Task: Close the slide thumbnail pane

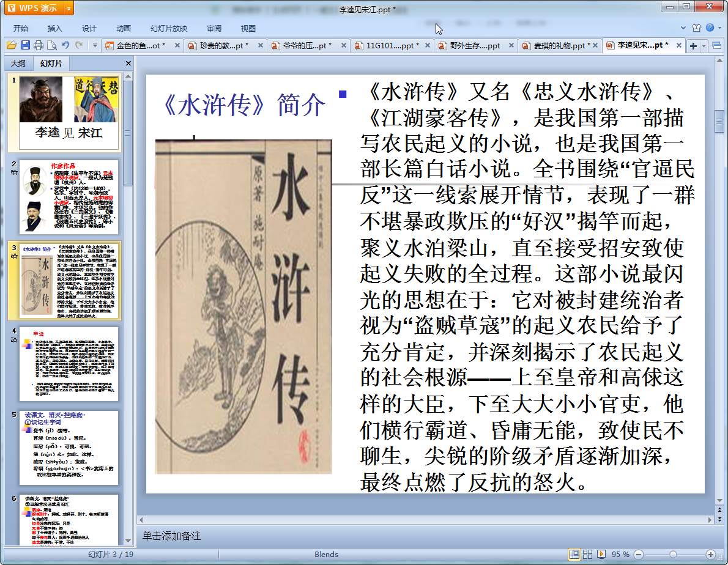Action: (128, 63)
